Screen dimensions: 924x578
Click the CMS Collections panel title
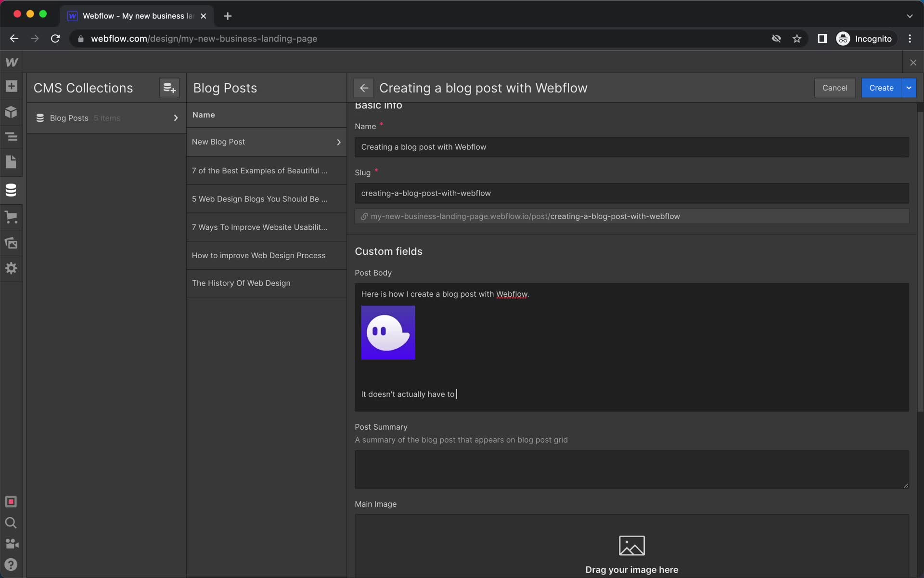83,88
